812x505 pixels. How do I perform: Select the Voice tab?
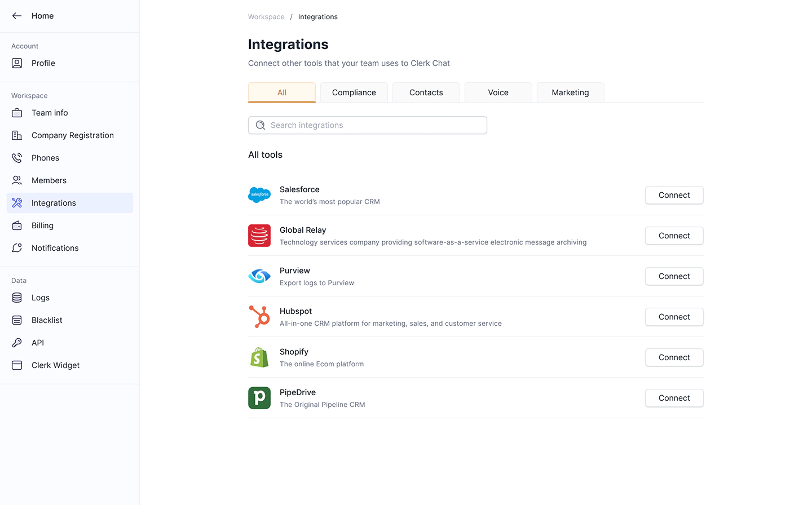pyautogui.click(x=498, y=92)
